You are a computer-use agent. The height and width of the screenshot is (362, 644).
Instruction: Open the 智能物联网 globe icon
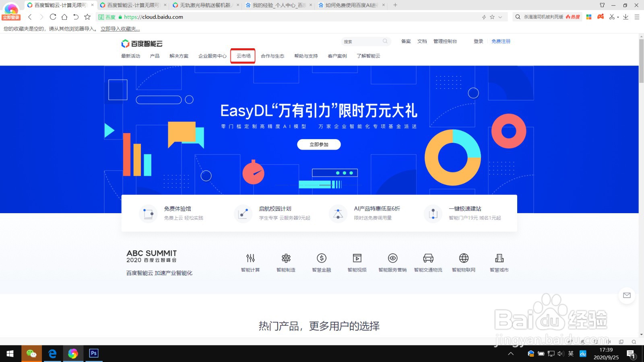click(x=464, y=258)
